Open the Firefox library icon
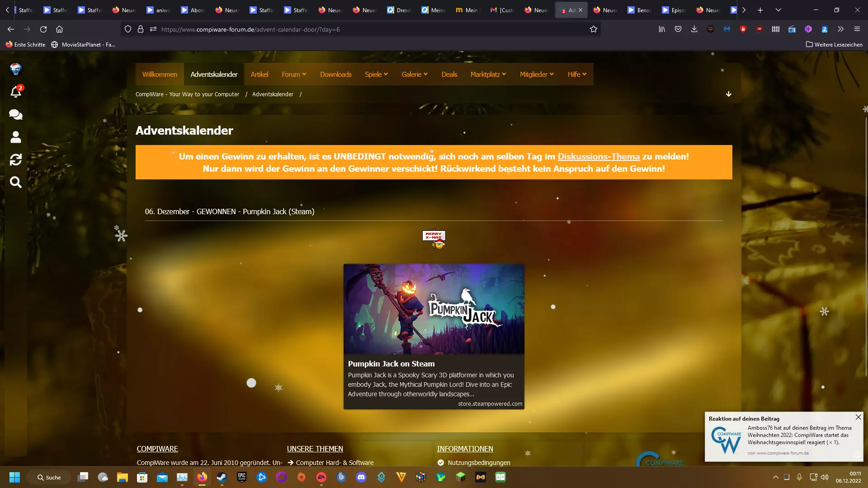 pyautogui.click(x=662, y=29)
